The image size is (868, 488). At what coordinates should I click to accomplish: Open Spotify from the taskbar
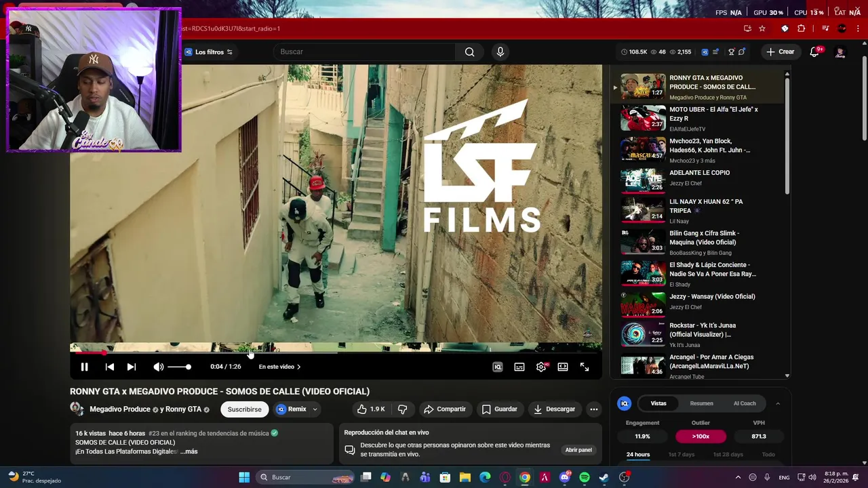click(585, 477)
